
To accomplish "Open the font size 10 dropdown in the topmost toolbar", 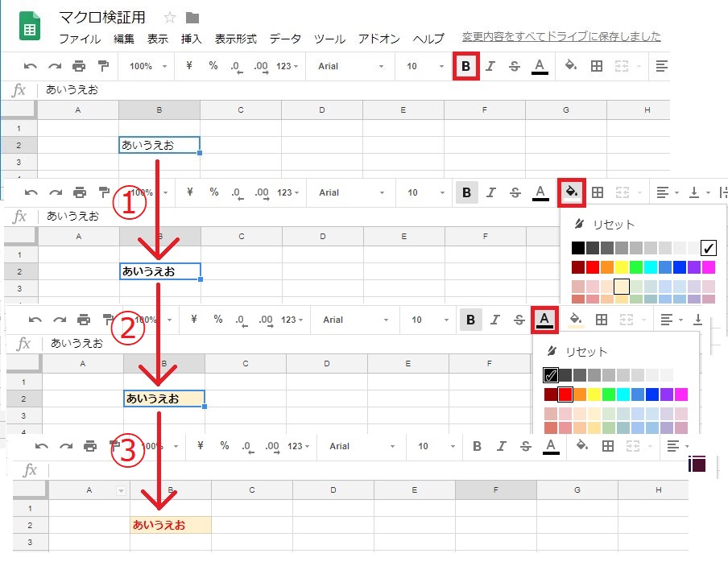I will [420, 66].
